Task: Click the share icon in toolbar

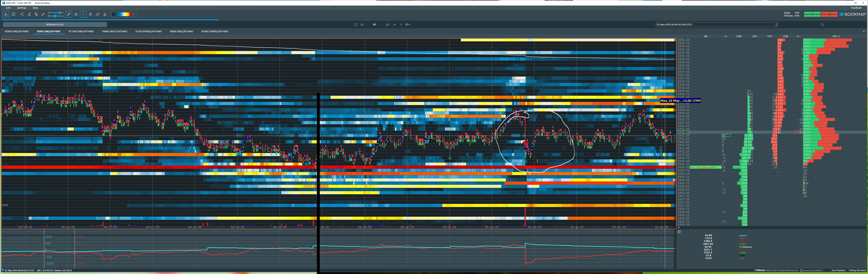Action: click(22, 14)
